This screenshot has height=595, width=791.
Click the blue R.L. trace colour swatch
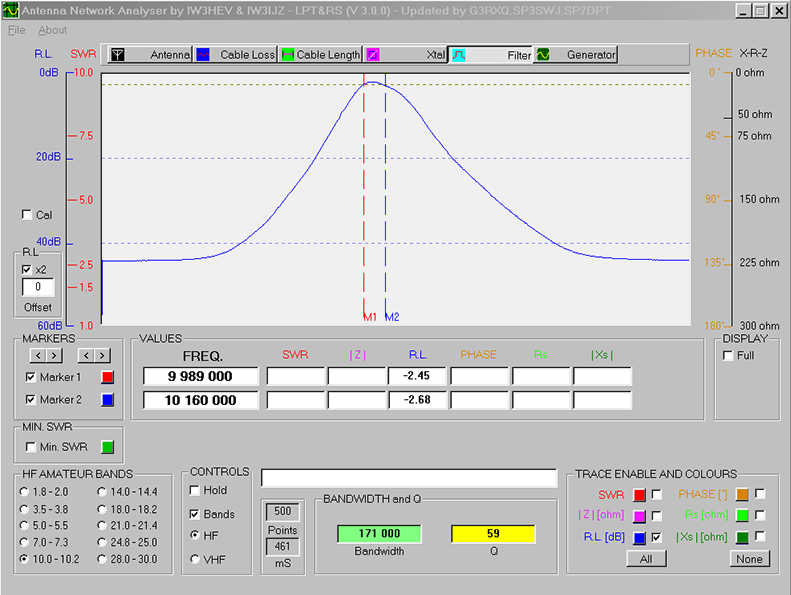point(639,538)
